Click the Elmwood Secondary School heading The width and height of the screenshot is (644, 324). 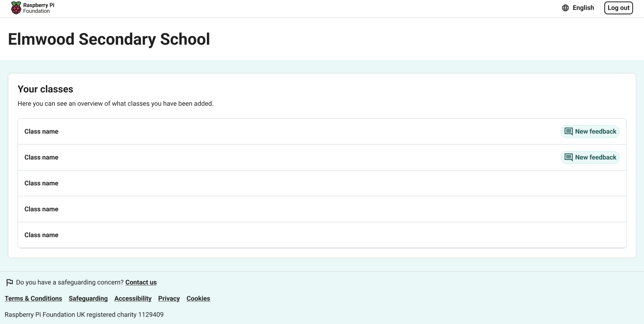[109, 39]
